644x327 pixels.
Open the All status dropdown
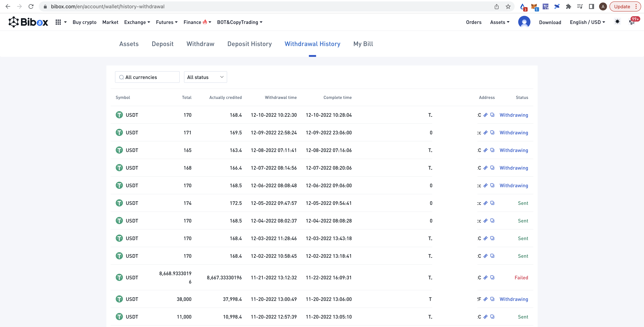(x=205, y=77)
